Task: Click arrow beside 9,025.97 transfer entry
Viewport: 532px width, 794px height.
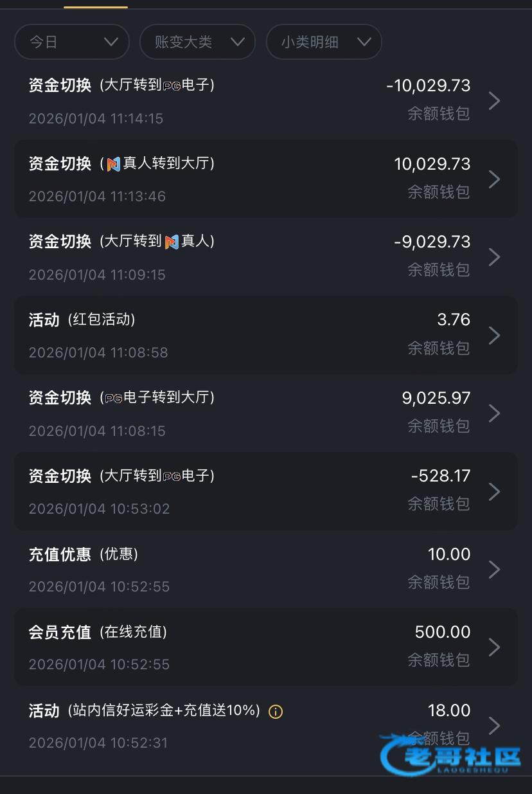Action: [x=494, y=413]
